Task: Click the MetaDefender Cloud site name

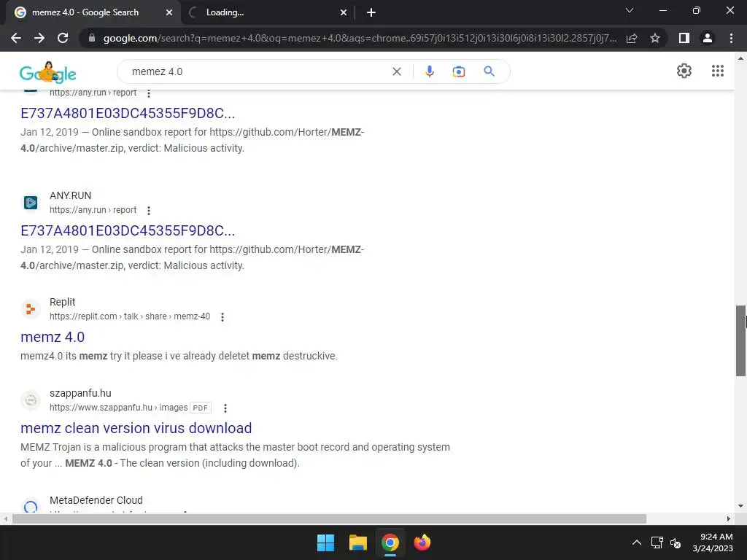Action: click(96, 500)
